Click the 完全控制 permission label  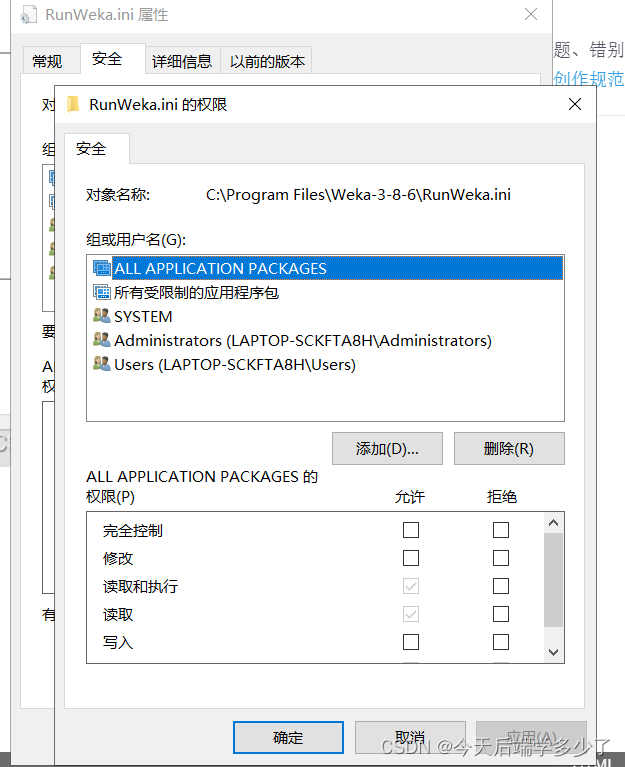[x=133, y=530]
